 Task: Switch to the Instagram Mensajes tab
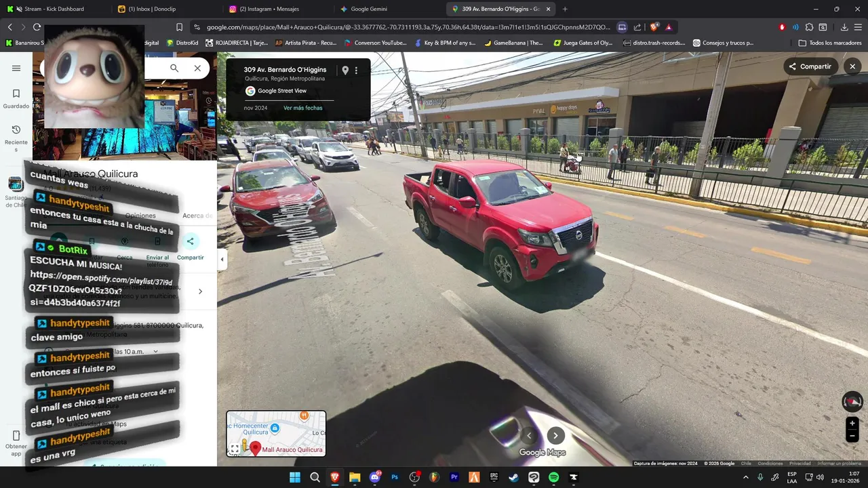click(275, 9)
